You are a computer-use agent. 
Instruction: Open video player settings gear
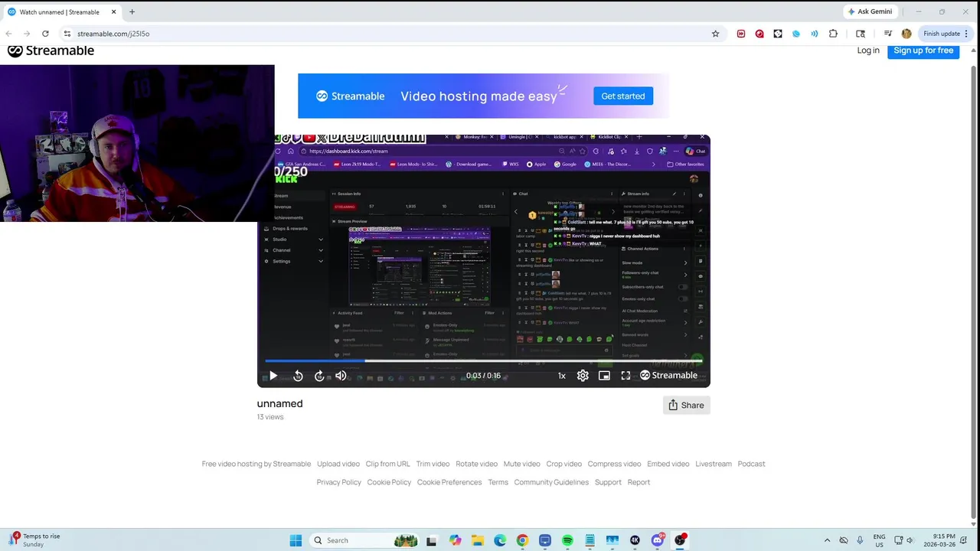coord(583,376)
